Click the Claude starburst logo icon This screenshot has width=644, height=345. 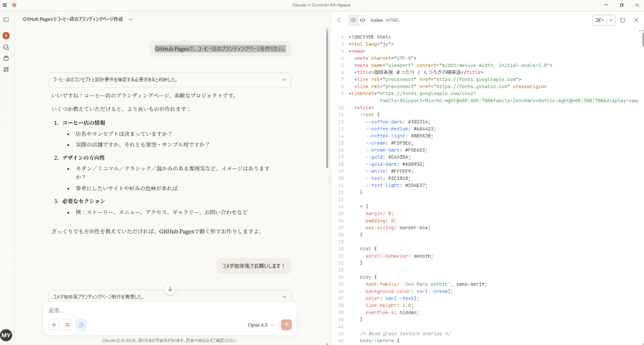point(14,5)
